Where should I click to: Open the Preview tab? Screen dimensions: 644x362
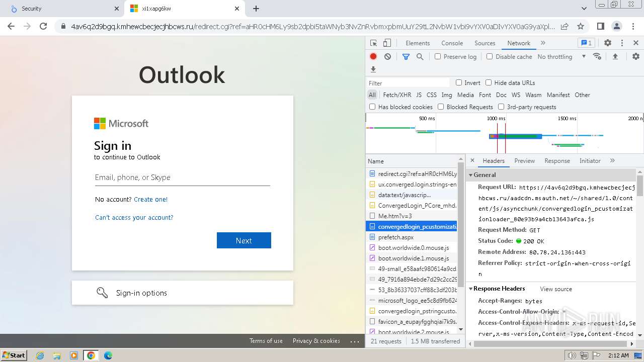click(x=524, y=161)
